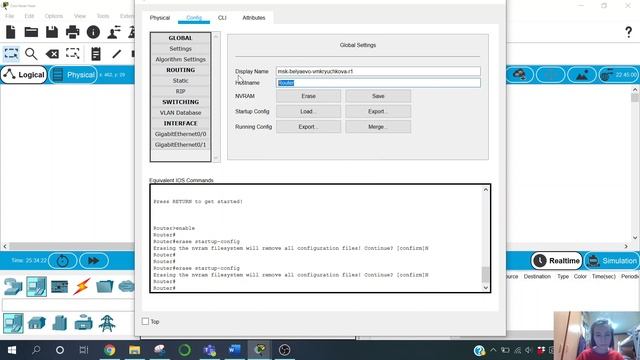Select Algorithm Settings in config list
Viewport: 640px width, 360px height.
(180, 59)
